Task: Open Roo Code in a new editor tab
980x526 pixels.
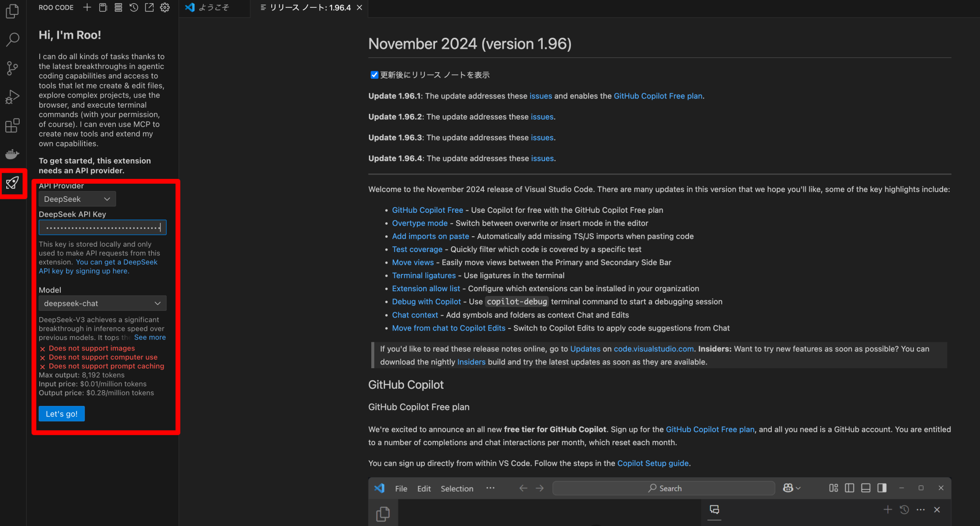Action: pyautogui.click(x=149, y=7)
